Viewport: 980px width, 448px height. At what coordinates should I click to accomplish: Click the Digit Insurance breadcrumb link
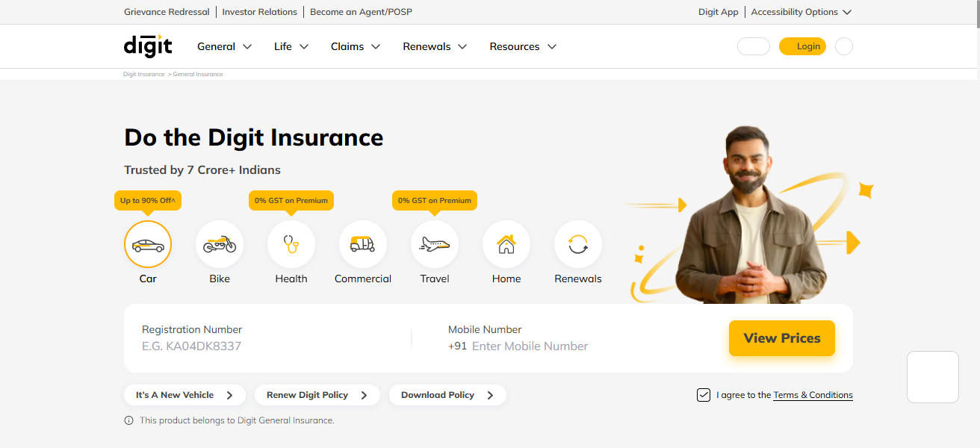pos(144,74)
